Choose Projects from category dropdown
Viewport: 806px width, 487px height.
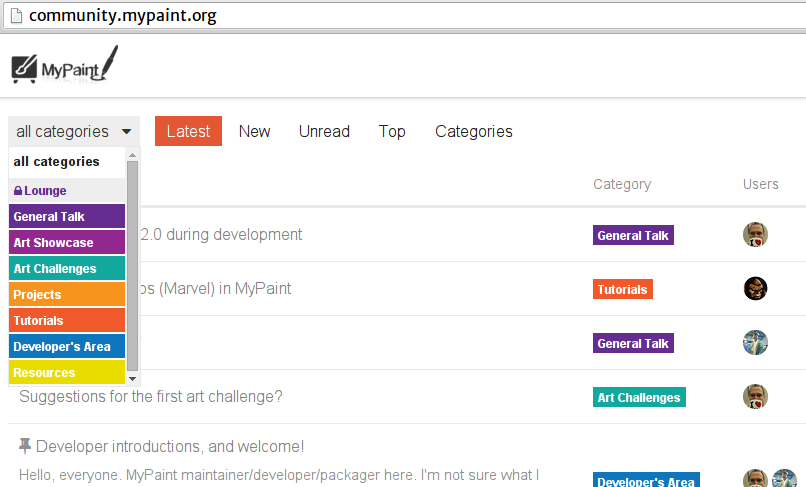coord(67,294)
